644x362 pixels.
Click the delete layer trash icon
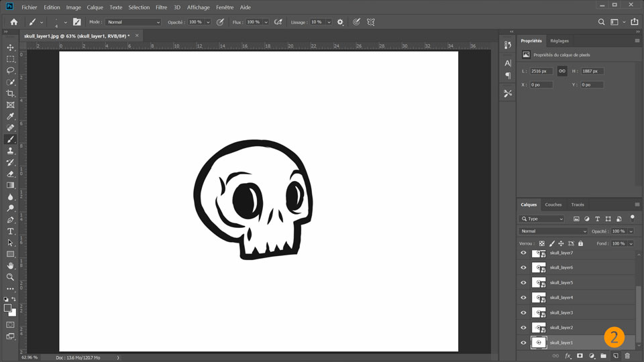point(627,355)
